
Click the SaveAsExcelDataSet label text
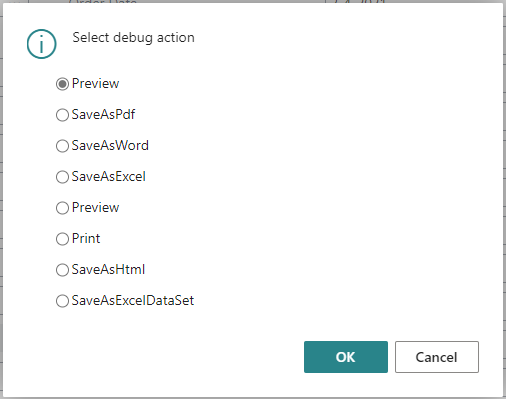click(x=133, y=300)
